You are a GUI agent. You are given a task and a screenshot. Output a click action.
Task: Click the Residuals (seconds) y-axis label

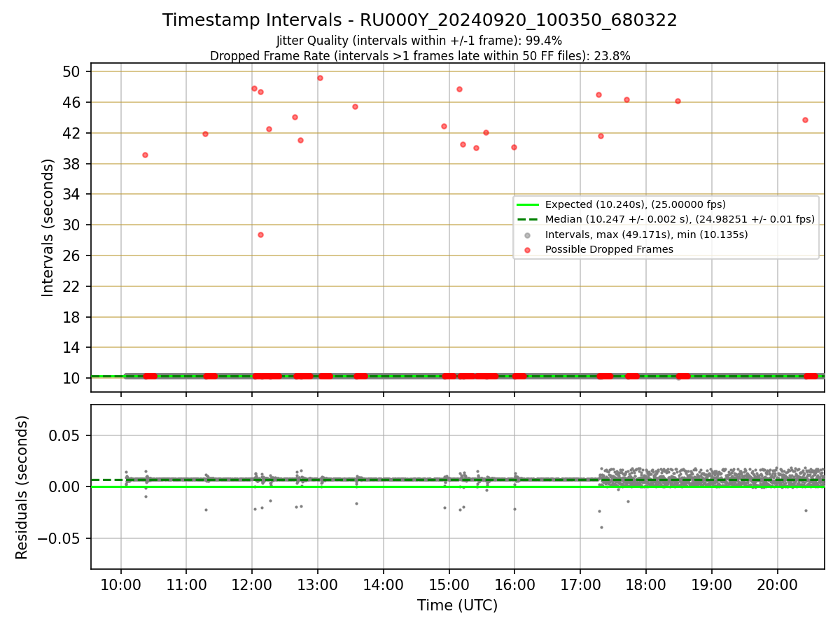(x=22, y=487)
